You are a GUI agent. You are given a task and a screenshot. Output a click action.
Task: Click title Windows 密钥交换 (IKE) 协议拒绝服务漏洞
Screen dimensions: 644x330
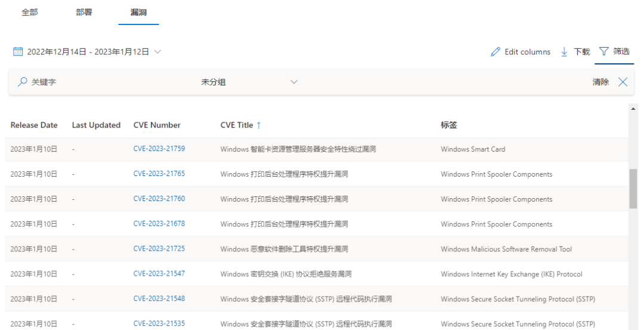(x=286, y=274)
